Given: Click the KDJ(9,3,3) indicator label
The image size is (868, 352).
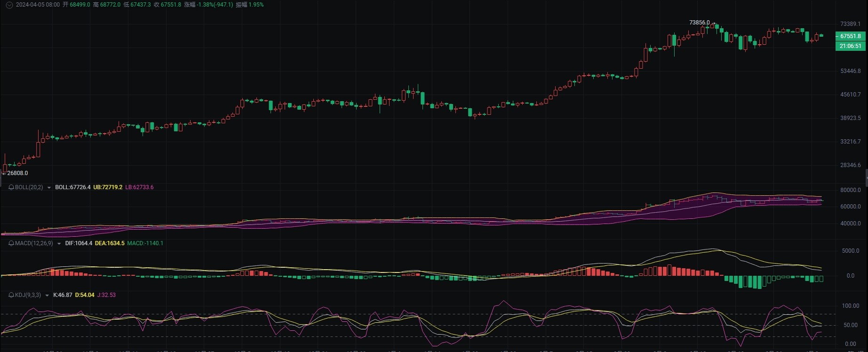Looking at the screenshot, I should point(28,295).
